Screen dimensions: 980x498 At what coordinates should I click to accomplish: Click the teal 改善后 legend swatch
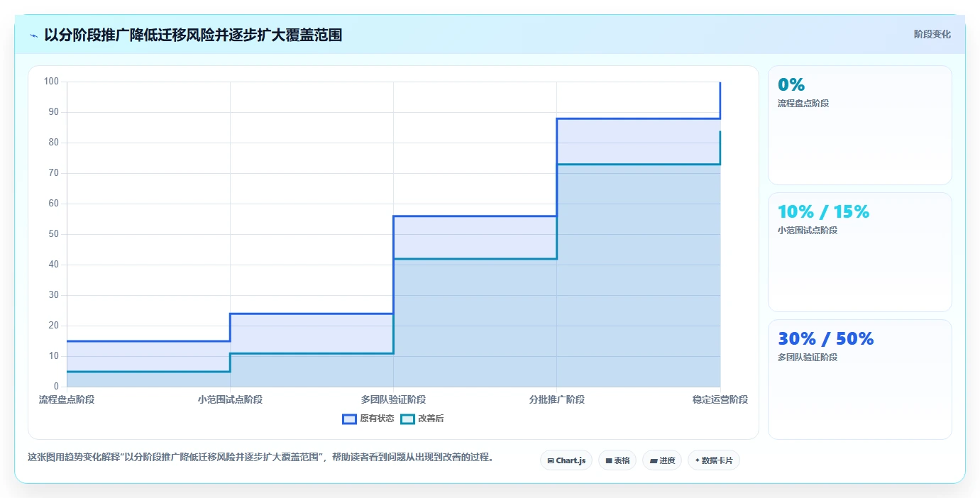(x=407, y=419)
